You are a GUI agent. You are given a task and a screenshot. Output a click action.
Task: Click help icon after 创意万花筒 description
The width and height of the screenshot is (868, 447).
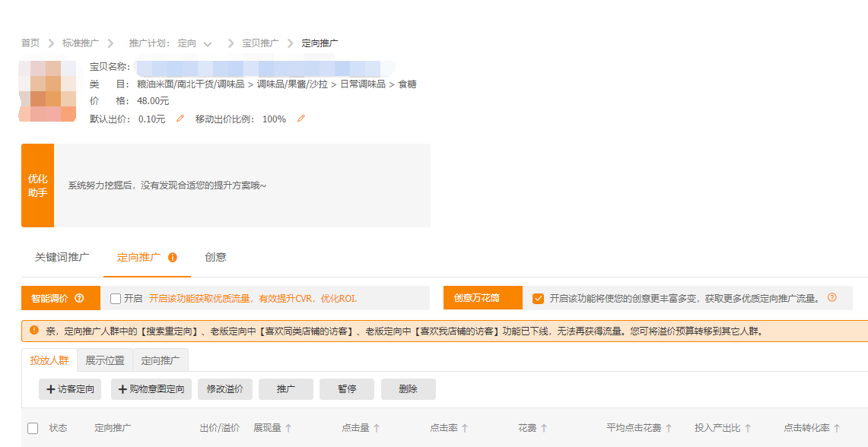[x=831, y=298]
